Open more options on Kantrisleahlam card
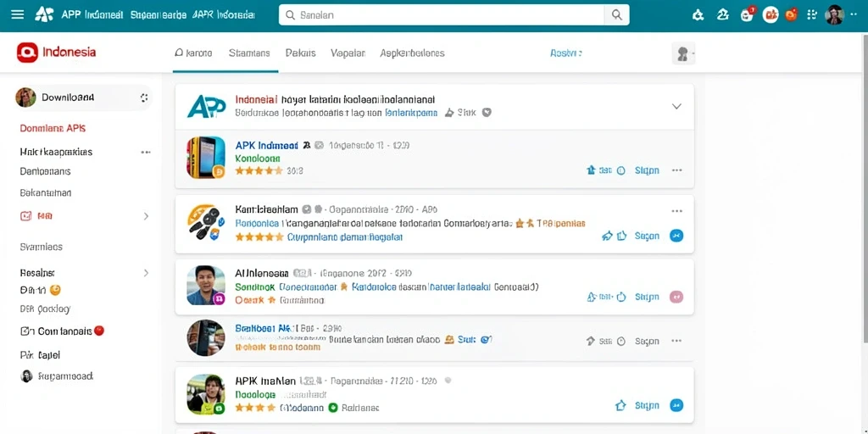868x434 pixels. point(677,211)
